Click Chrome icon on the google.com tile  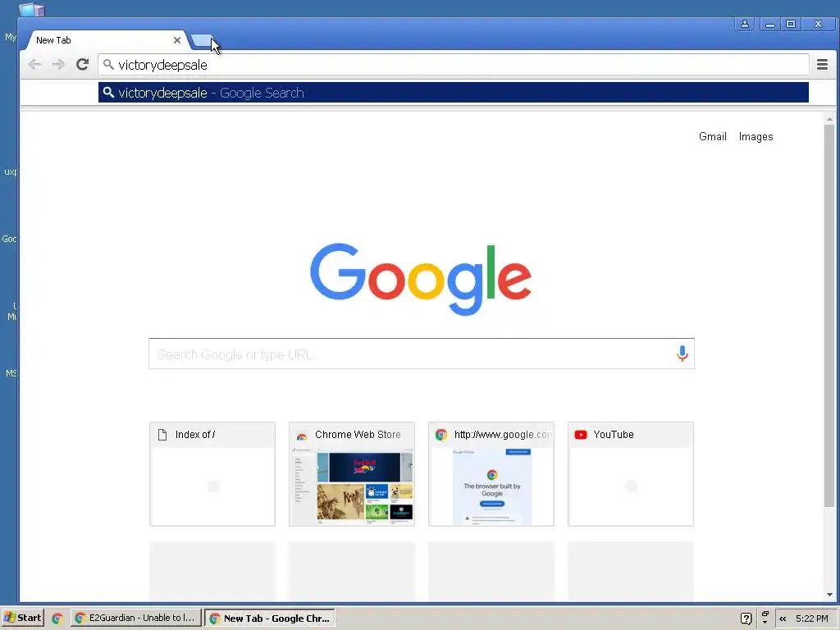click(x=441, y=435)
